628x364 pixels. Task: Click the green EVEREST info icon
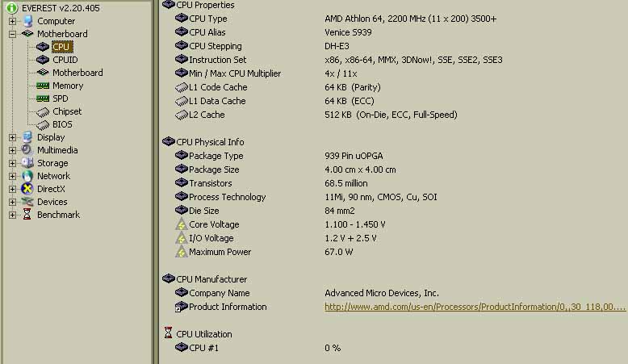click(x=12, y=8)
